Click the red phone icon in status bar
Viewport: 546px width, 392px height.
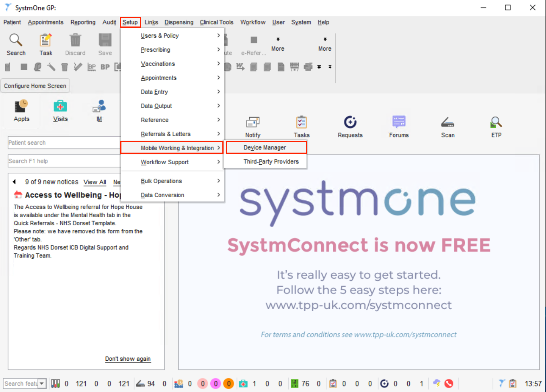tap(449, 384)
